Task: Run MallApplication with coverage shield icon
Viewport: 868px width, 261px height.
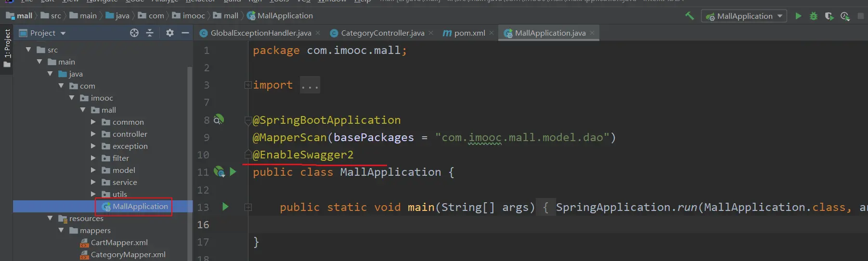Action: tap(829, 16)
